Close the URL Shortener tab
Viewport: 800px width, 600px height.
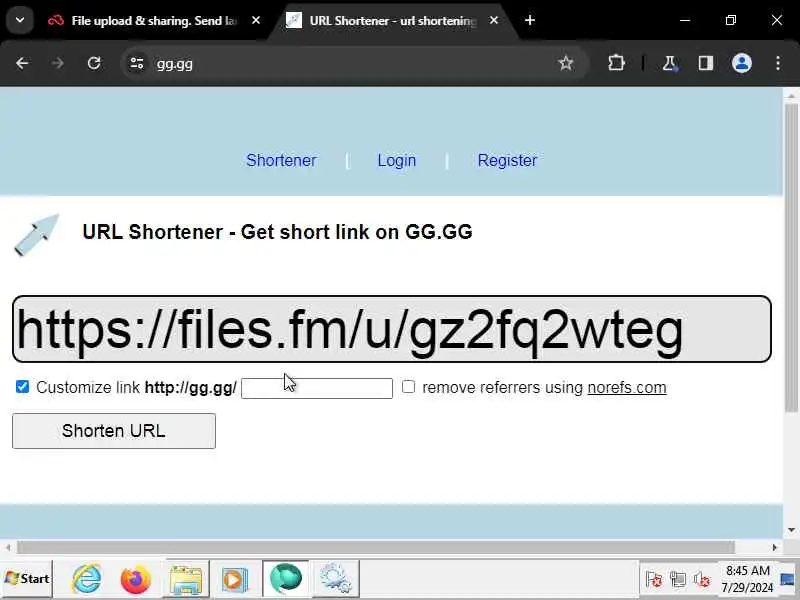(x=494, y=20)
